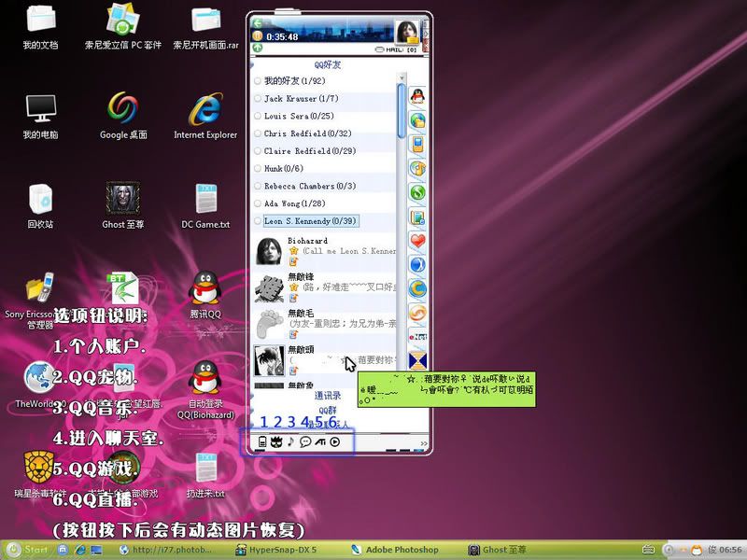Viewport: 747px width, 560px height.
Task: Collapse the Leon S.Kennendy (0/39) group
Action: click(x=310, y=221)
